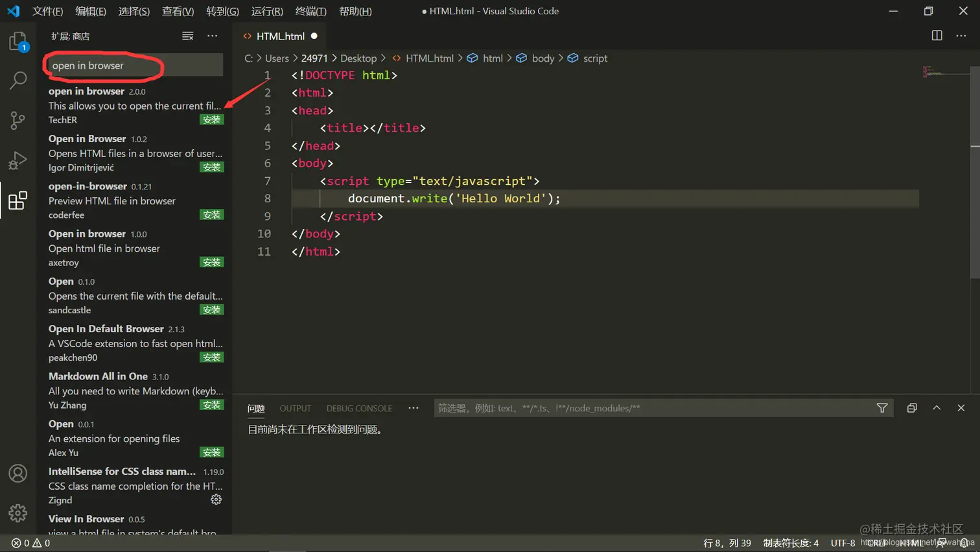Click the filter icon in problems panel
This screenshot has width=980, height=552.
(882, 408)
